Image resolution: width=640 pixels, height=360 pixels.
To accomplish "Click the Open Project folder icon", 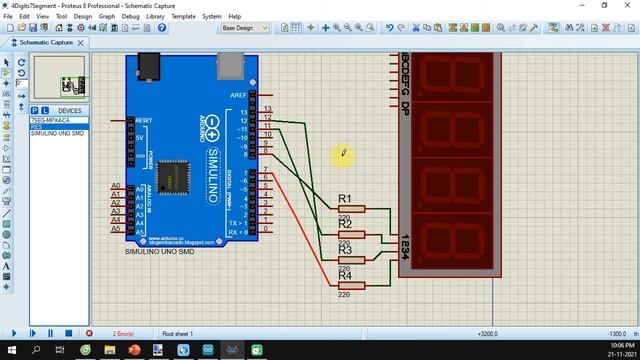I will point(22,28).
